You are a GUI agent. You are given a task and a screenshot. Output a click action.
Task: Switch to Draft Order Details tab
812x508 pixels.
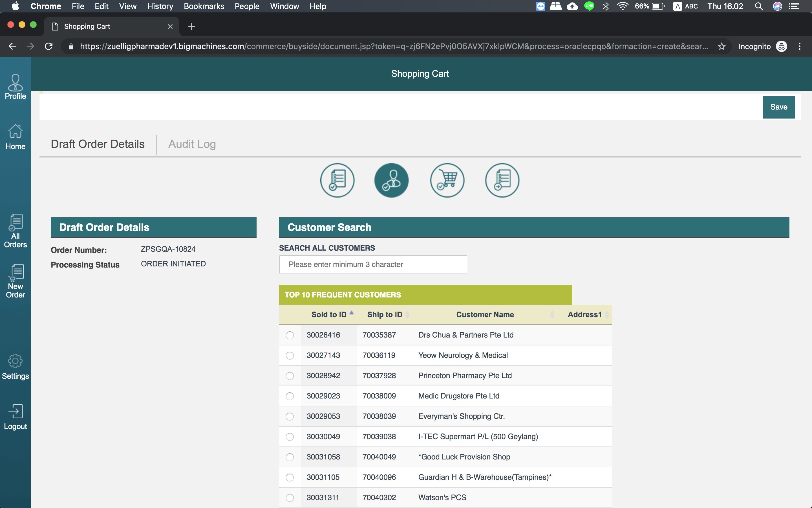pyautogui.click(x=98, y=144)
